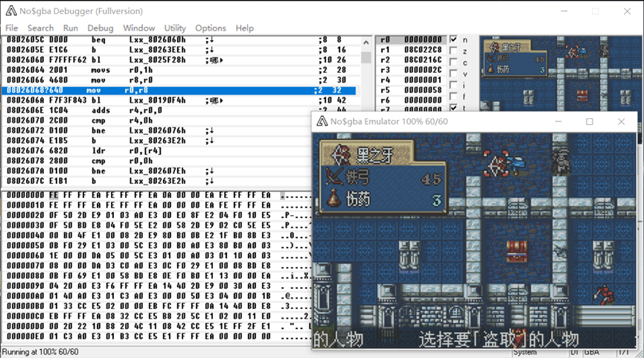This screenshot has height=358, width=644.
Task: Select line 08026078 cmp r0,0h
Action: point(157,161)
